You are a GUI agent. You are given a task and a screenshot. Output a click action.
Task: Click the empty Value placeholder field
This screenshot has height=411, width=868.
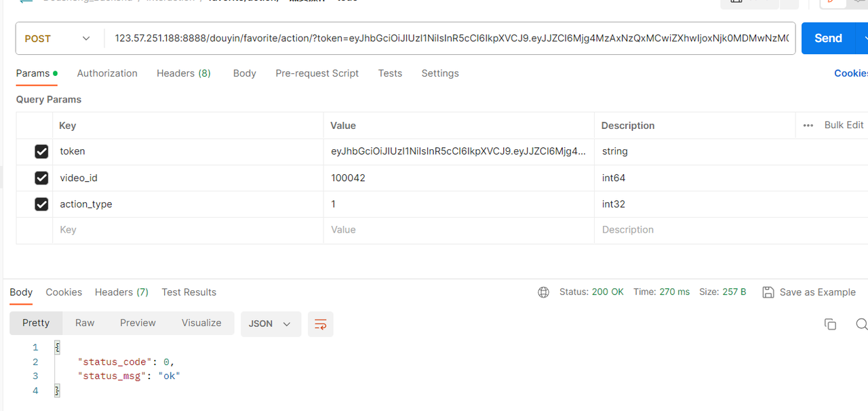click(x=458, y=230)
